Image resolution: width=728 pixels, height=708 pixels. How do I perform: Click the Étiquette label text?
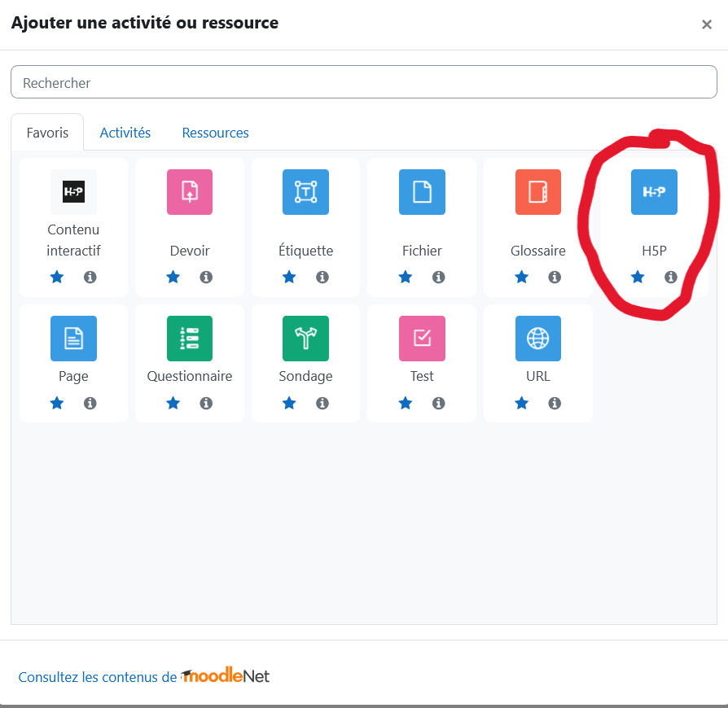[305, 250]
